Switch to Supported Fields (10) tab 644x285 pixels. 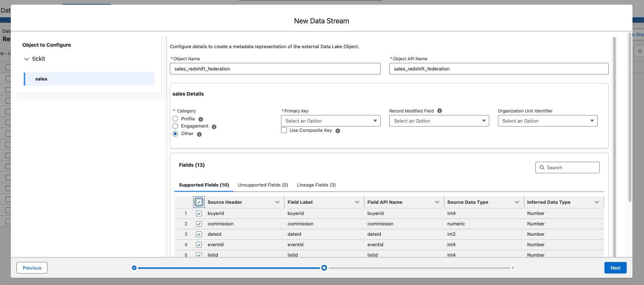click(204, 185)
